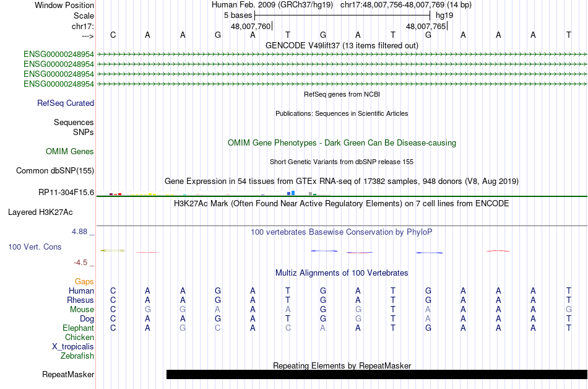Image resolution: width=588 pixels, height=389 pixels.
Task: Click the black RepeatMasker repeat element bar
Action: pos(377,374)
